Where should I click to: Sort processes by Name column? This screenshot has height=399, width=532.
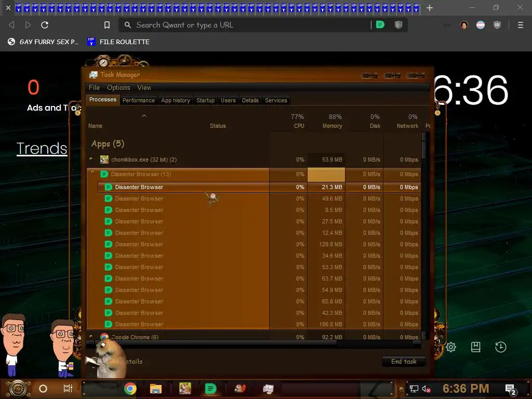click(x=96, y=126)
